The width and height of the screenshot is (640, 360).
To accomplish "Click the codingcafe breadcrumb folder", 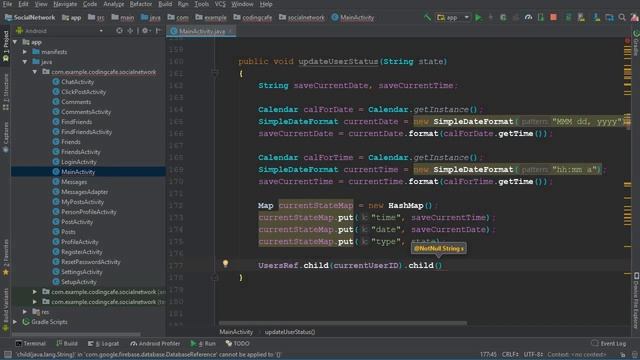I will pyautogui.click(x=253, y=18).
